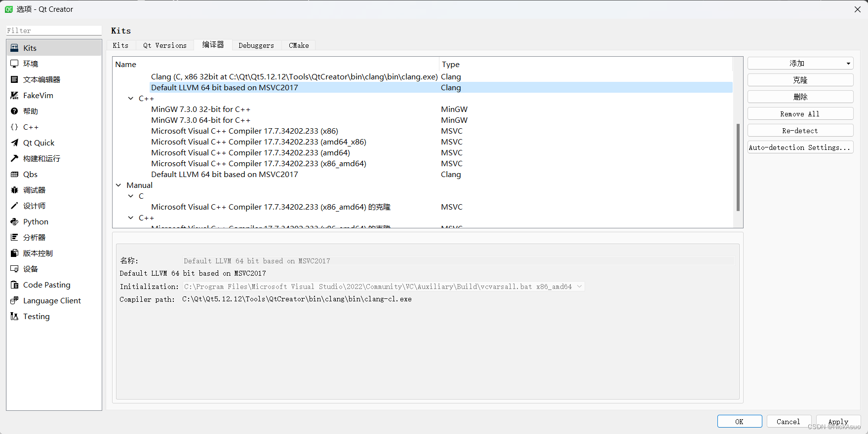Click the FakeVim sidebar icon
The image size is (868, 434).
point(14,95)
